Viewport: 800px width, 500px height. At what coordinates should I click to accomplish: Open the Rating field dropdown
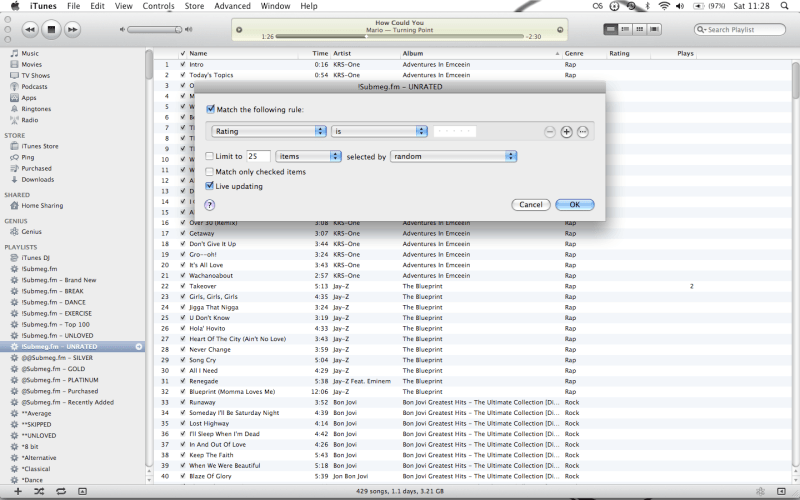(x=270, y=131)
